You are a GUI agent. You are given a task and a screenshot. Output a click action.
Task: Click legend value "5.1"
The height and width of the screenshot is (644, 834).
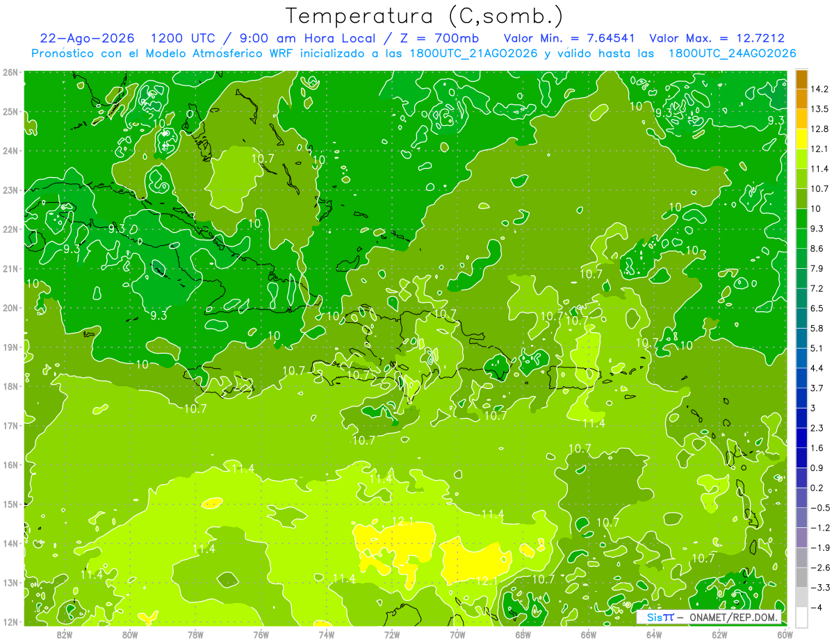818,348
